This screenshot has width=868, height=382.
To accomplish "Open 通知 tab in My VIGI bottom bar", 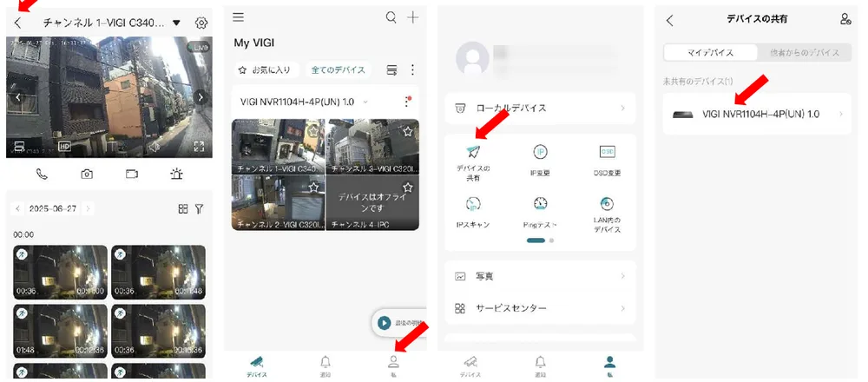I will point(325,366).
